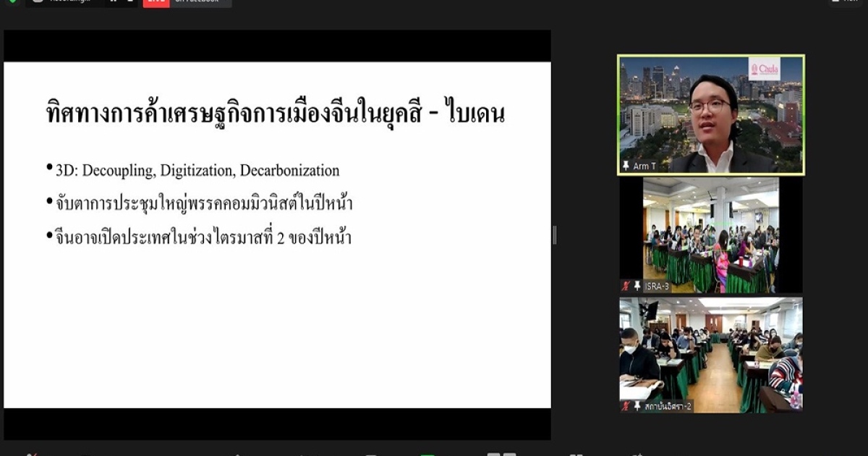Screen dimensions: 868x456
Task: Click the pin icon beside ISRA-3 label
Action: click(x=637, y=286)
